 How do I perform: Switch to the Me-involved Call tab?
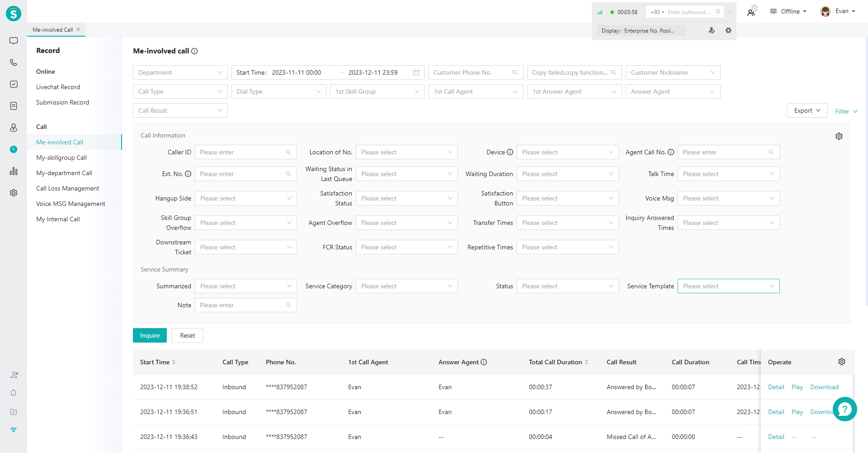point(52,30)
